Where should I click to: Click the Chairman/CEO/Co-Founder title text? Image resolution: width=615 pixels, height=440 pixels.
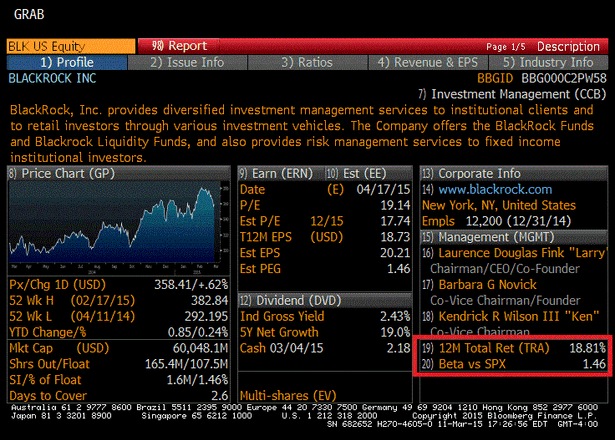coord(505,269)
